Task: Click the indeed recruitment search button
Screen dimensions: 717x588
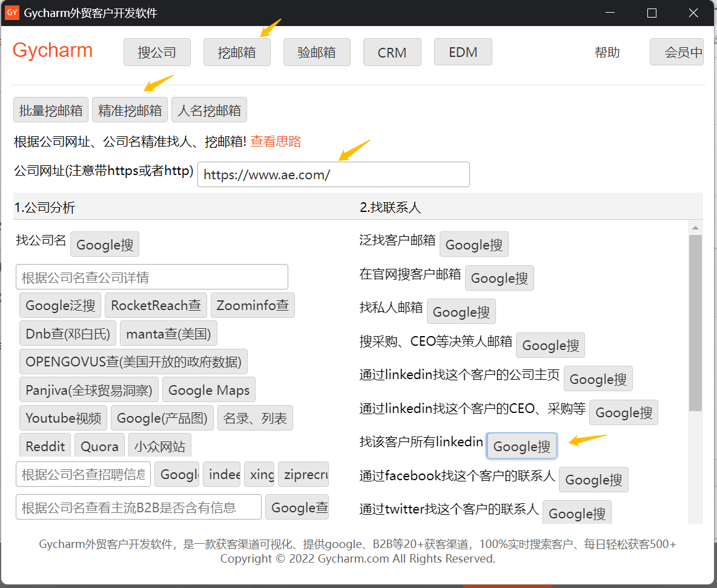Action: (222, 474)
